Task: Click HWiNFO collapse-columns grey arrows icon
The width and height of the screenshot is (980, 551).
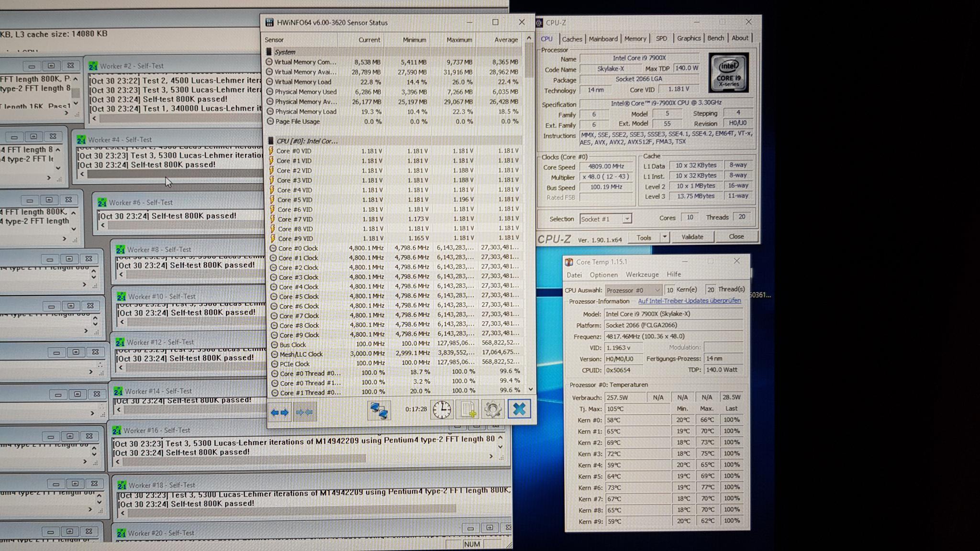Action: tap(304, 412)
